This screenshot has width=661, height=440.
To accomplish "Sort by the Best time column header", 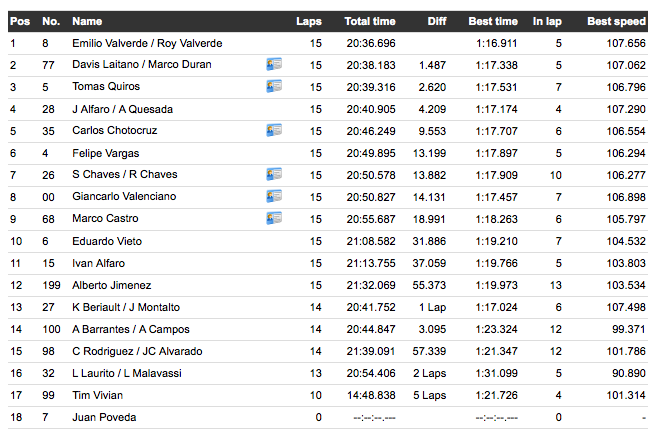I will (493, 21).
